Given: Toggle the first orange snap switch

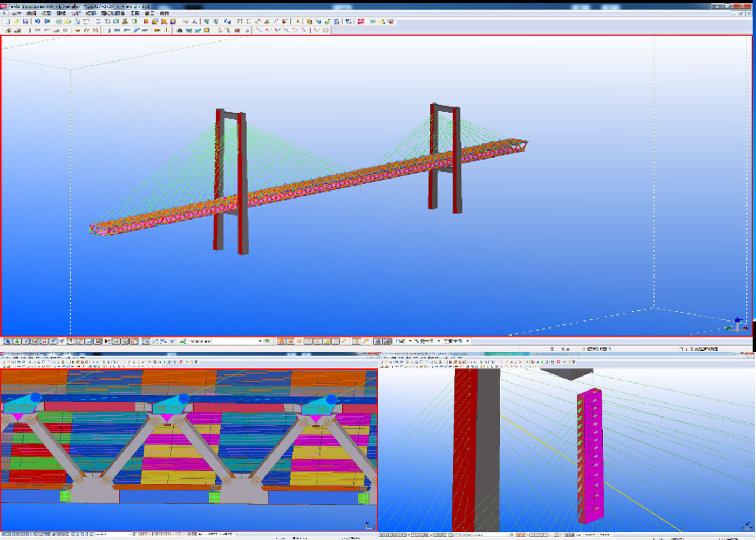Looking at the screenshot, I should click(281, 341).
